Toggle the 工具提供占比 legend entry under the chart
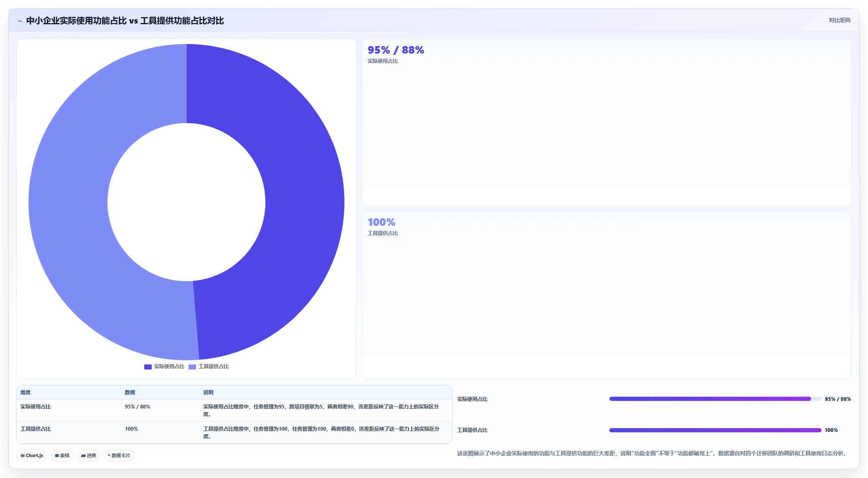The height and width of the screenshot is (478, 868). point(208,367)
